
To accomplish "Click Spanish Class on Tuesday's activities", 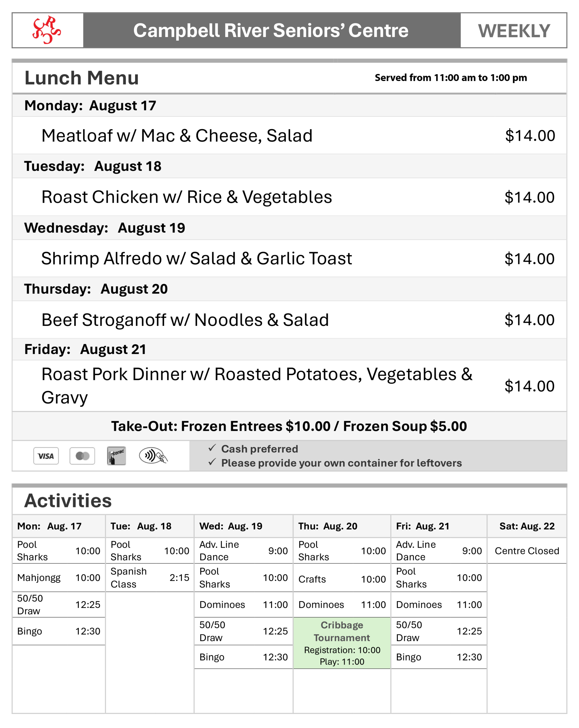I will click(x=129, y=578).
